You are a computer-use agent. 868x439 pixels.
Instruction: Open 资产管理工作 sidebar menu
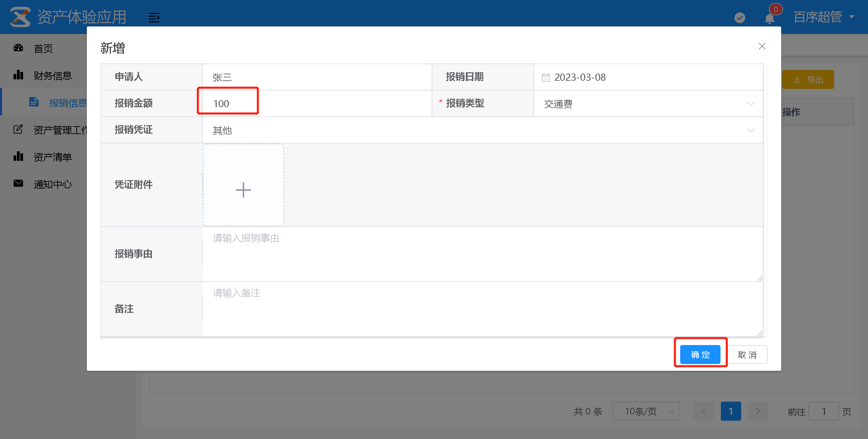click(43, 130)
